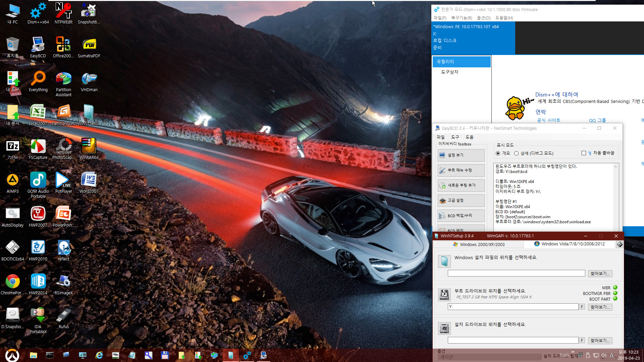Open IDA PortableX desktop icon
This screenshot has width=644, height=362.
(x=38, y=320)
